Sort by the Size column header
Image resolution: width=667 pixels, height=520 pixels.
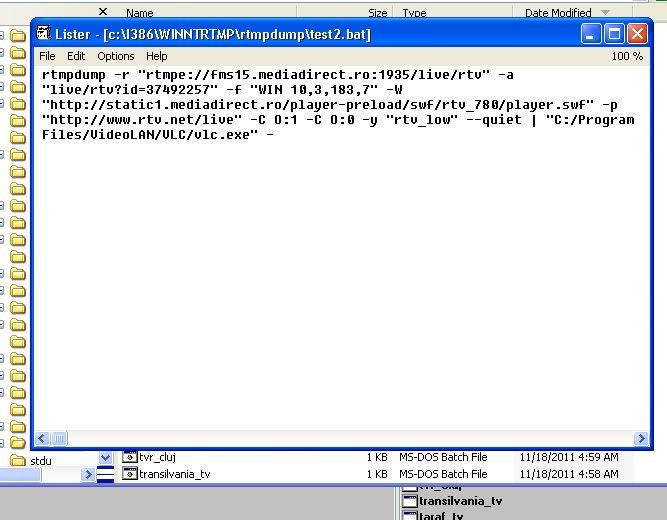(x=377, y=13)
